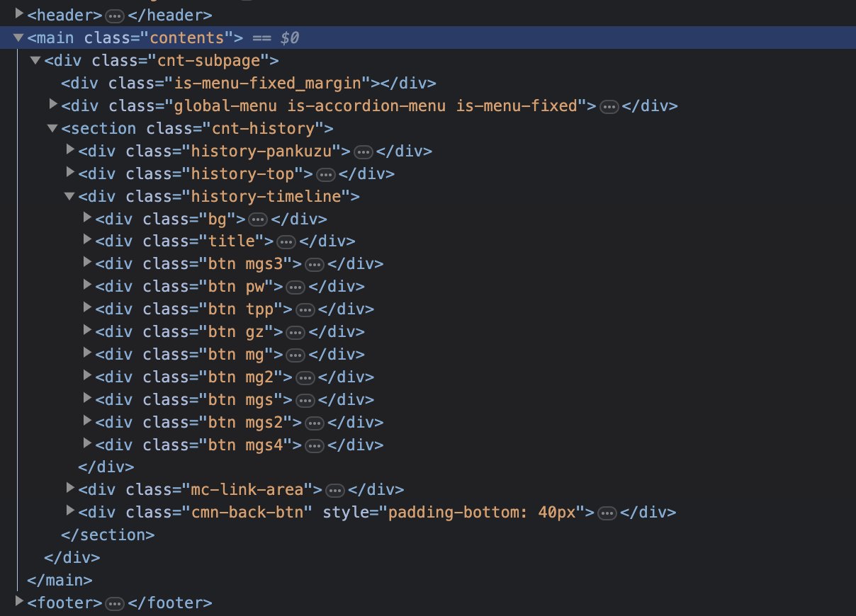Click the ellipsis badge in cmn-back-btn
This screenshot has width=856, height=616.
coord(607,513)
